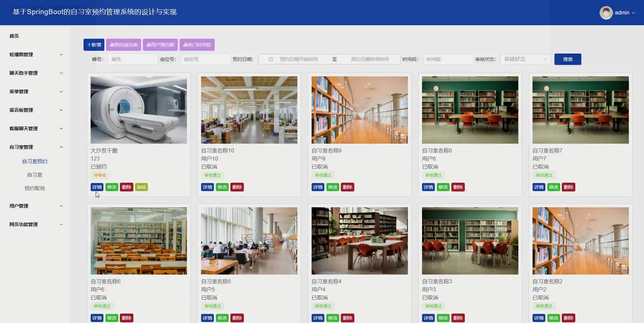View 详情 for 自习室名称10
Screen dimensions: 644x323
tap(207, 187)
